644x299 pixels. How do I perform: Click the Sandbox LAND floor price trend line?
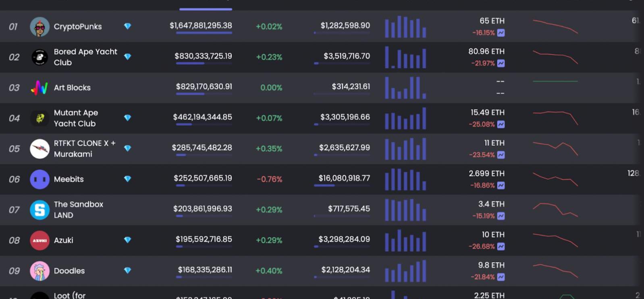(555, 210)
